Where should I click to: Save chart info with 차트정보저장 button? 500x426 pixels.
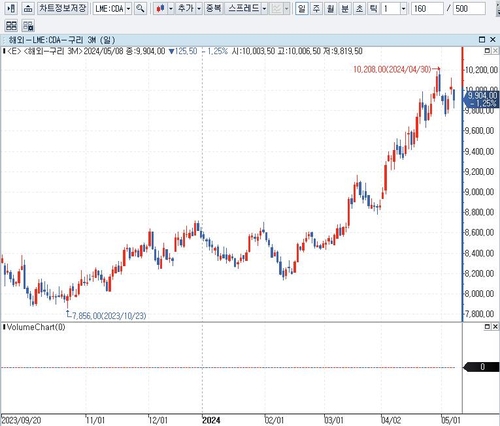point(63,8)
